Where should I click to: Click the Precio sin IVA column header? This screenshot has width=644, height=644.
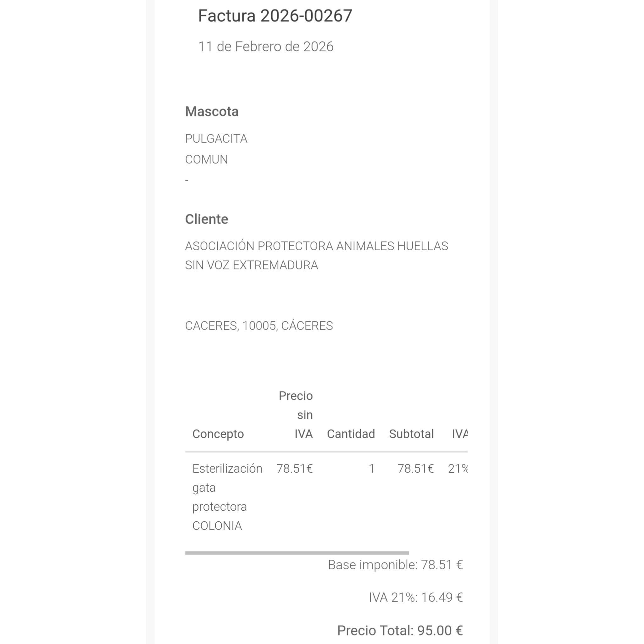[x=296, y=415]
